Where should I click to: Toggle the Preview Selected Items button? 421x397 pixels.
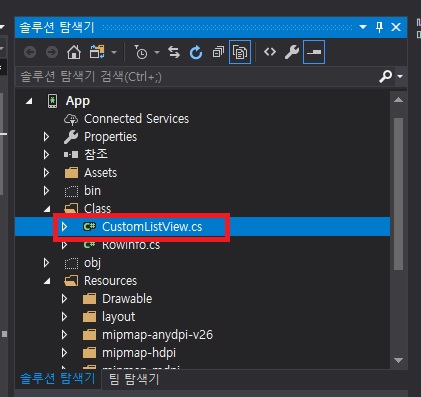tap(314, 52)
